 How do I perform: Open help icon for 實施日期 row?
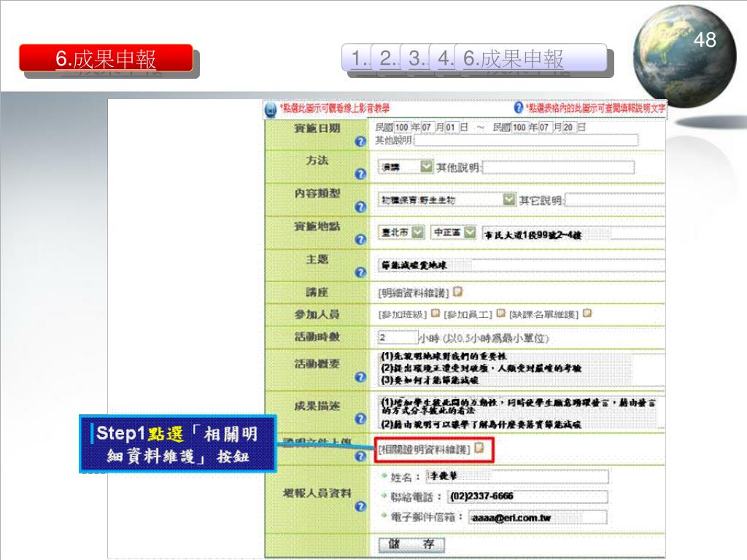point(360,141)
